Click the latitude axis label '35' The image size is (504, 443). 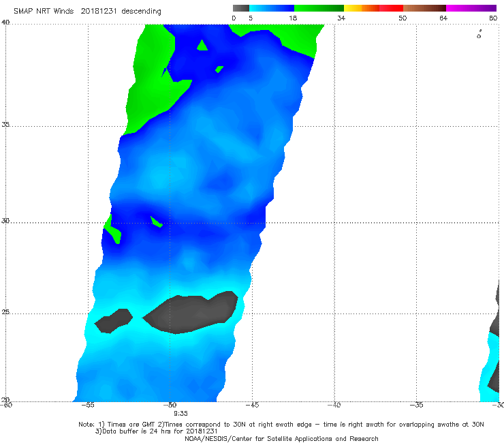tap(5, 124)
